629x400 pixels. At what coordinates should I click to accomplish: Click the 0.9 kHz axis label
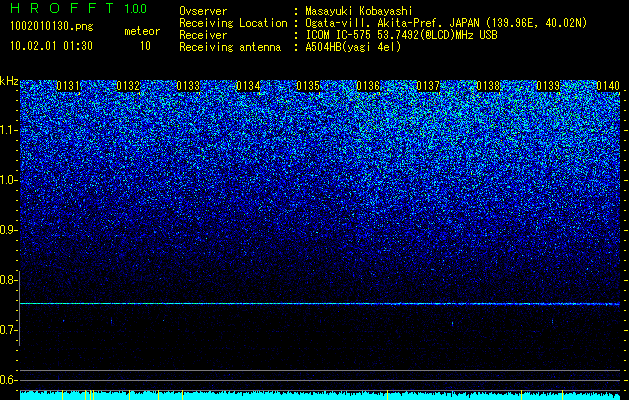(x=7, y=230)
